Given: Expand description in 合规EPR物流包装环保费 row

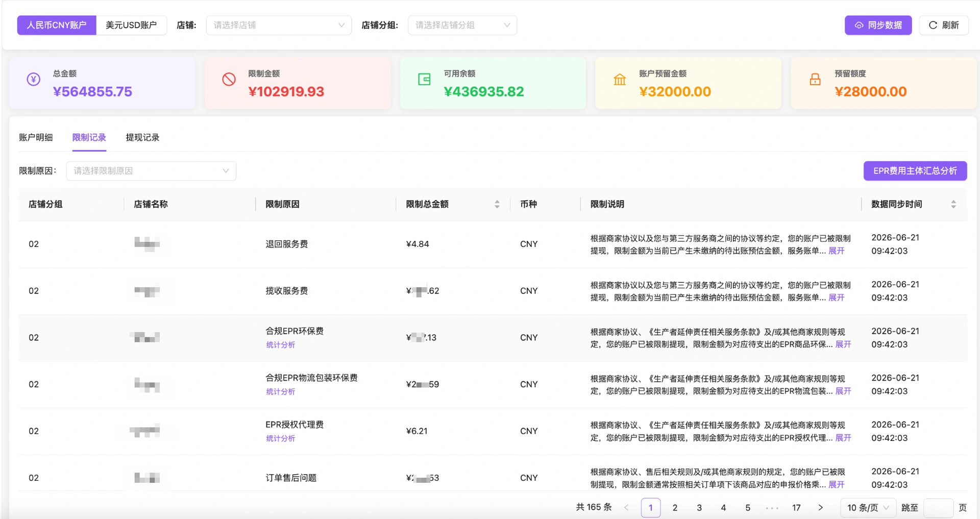Looking at the screenshot, I should tap(843, 391).
